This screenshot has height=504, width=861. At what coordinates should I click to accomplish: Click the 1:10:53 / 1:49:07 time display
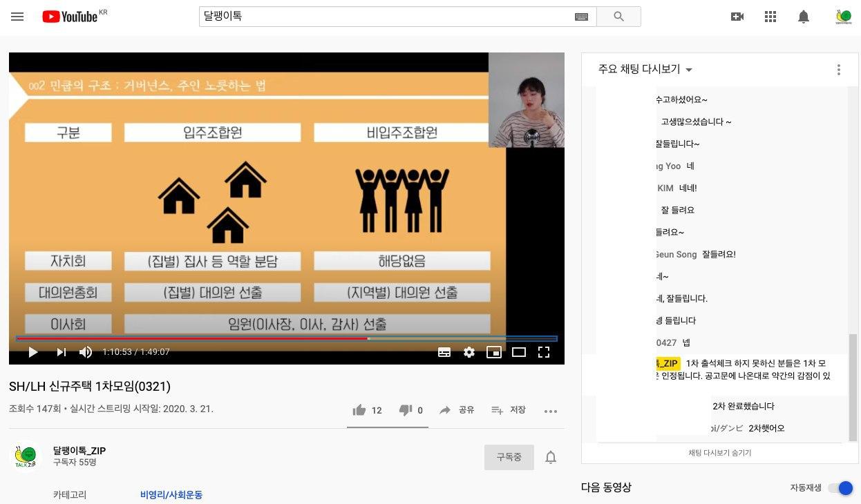point(136,352)
